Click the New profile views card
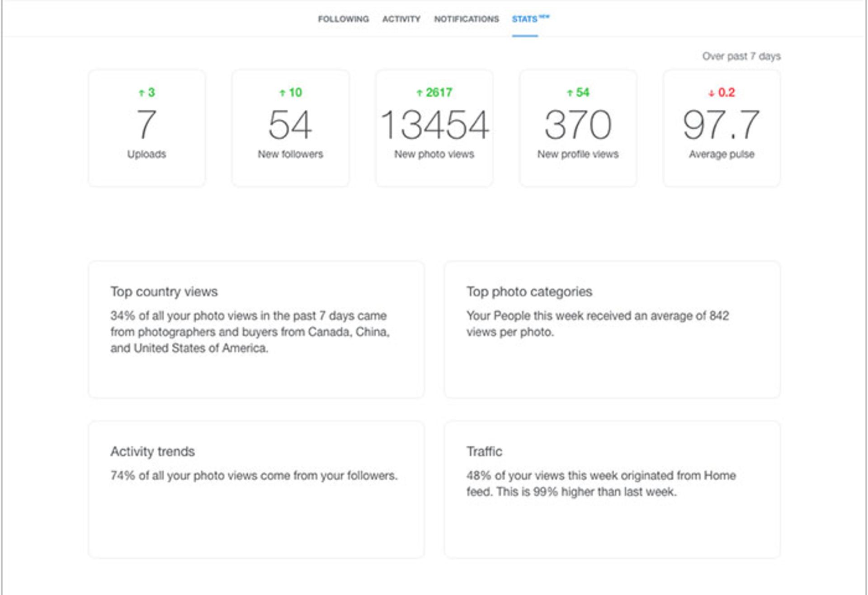The image size is (868, 595). [578, 128]
